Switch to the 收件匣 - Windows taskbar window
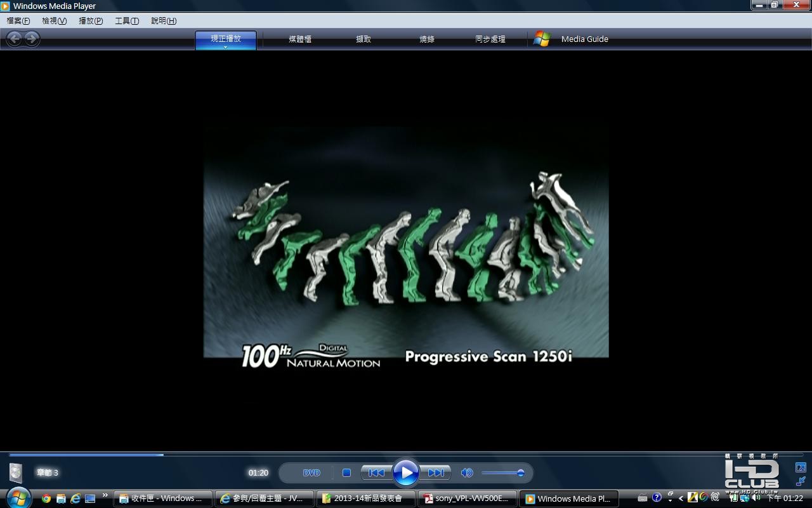Screen dimensions: 812x508 [162, 498]
